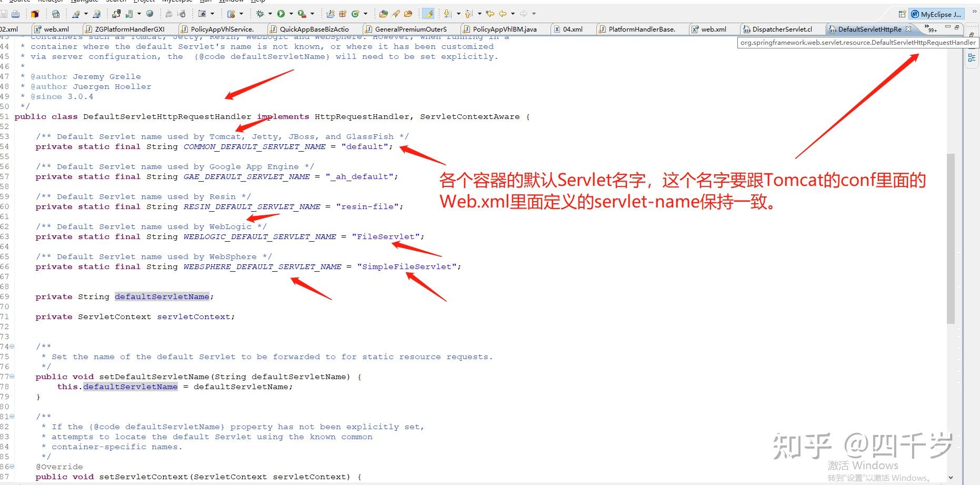Click the servletContext field name at line 71
The image size is (980, 485).
click(193, 317)
